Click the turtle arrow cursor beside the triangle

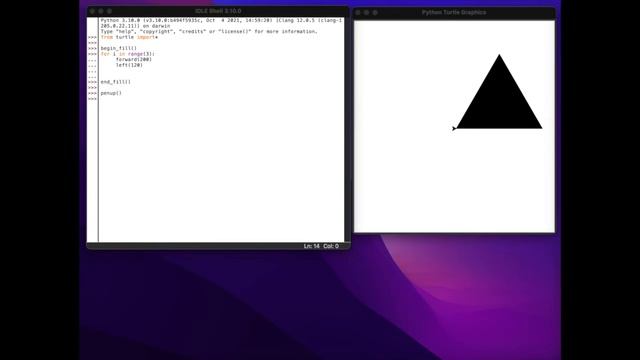(x=454, y=128)
